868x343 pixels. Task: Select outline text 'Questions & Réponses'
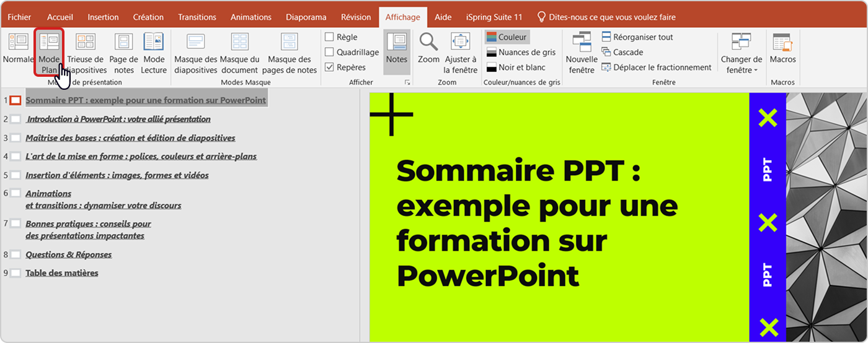[69, 254]
